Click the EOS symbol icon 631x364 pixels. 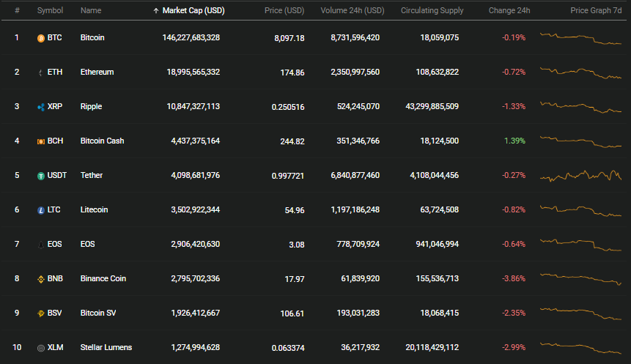[40, 245]
